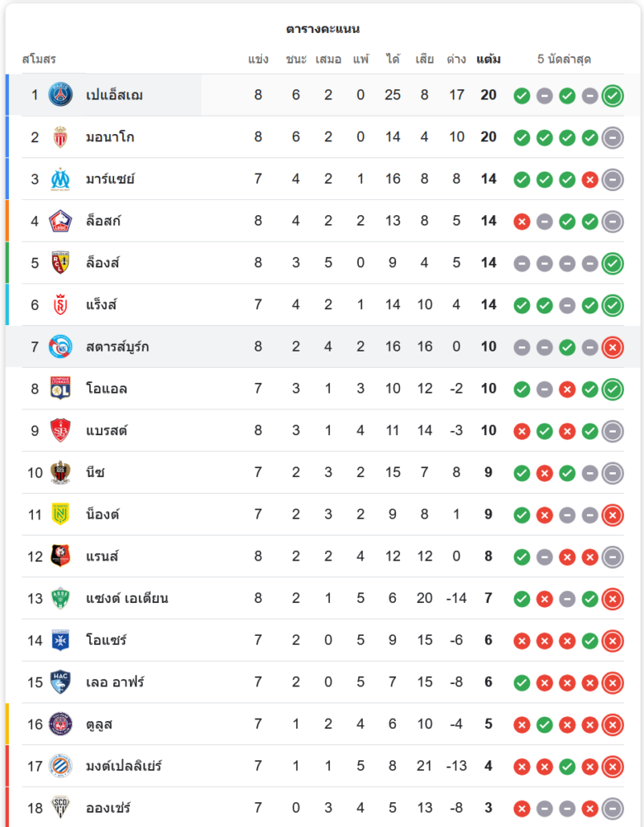The image size is (644, 827).
Task: Open the เปแอ็สเฌ team link
Action: pos(114,95)
